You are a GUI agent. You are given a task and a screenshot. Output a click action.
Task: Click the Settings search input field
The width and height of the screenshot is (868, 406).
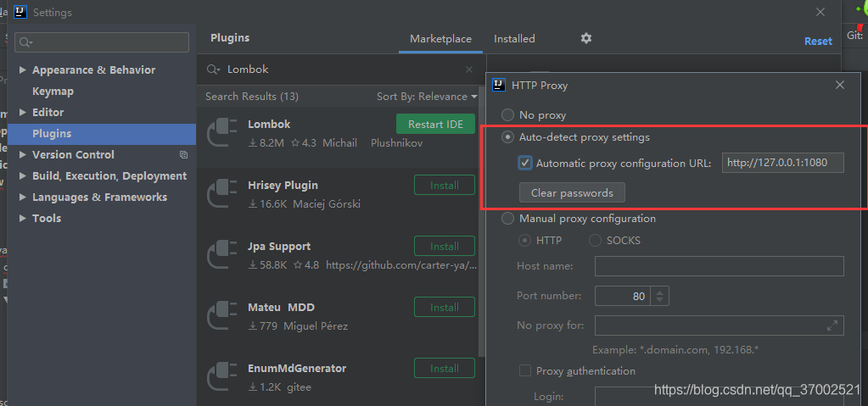(102, 42)
